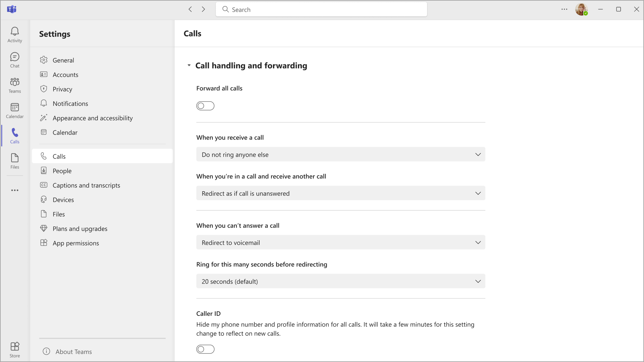Toggle Caller ID hide switch
Image resolution: width=644 pixels, height=362 pixels.
(x=205, y=349)
